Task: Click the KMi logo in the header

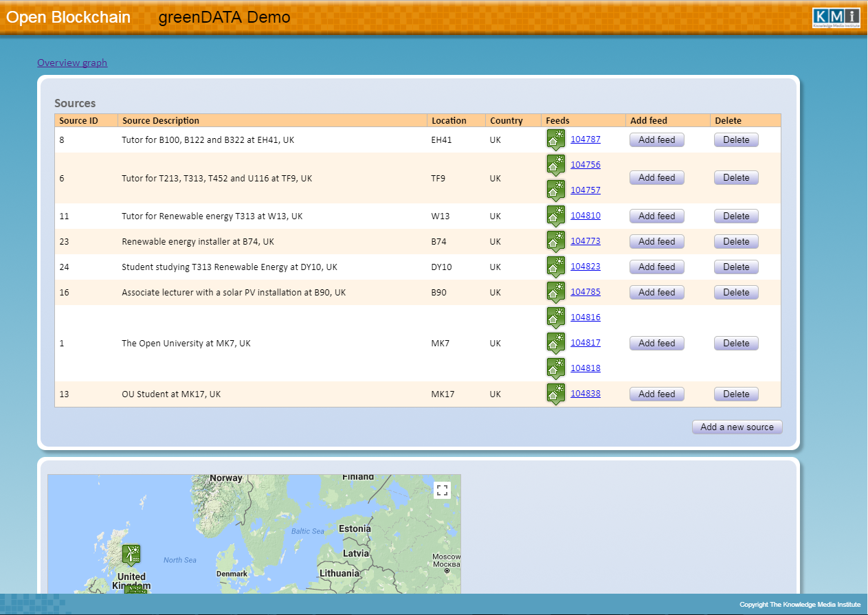Action: (x=835, y=18)
